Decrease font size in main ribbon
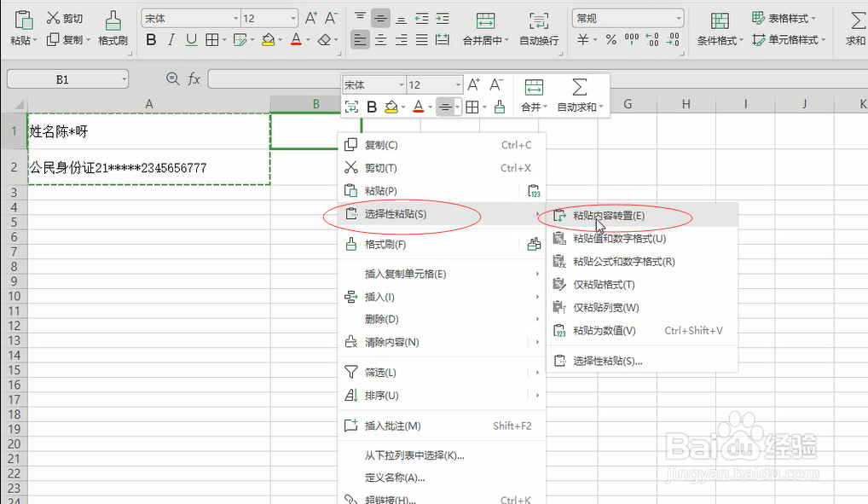Screen dimensions: 868x504 [331, 18]
